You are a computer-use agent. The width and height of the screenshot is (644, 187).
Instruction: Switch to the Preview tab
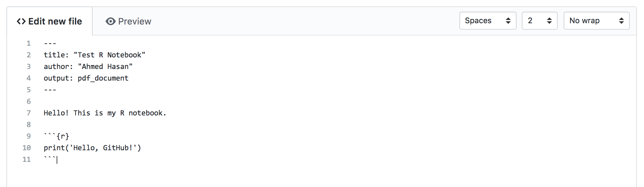[128, 21]
